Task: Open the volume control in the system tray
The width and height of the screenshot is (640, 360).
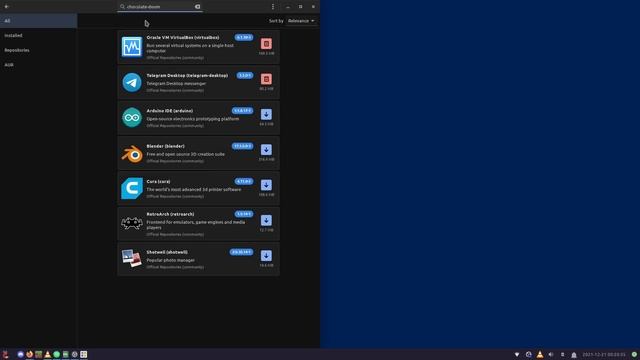Action: pyautogui.click(x=551, y=355)
